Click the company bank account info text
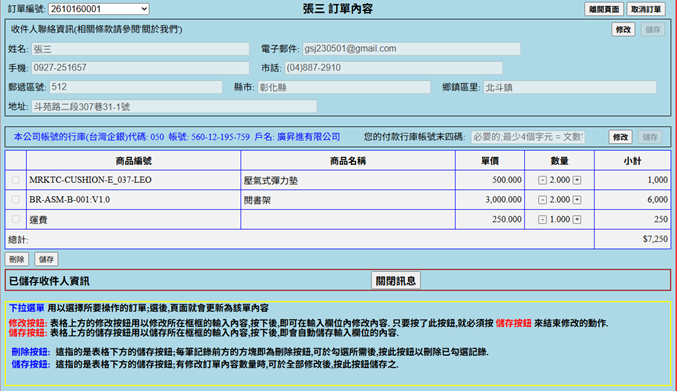677x391 pixels. click(177, 137)
